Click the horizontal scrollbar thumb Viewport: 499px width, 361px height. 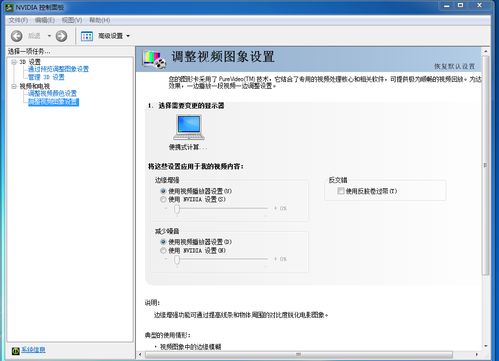coord(299,354)
